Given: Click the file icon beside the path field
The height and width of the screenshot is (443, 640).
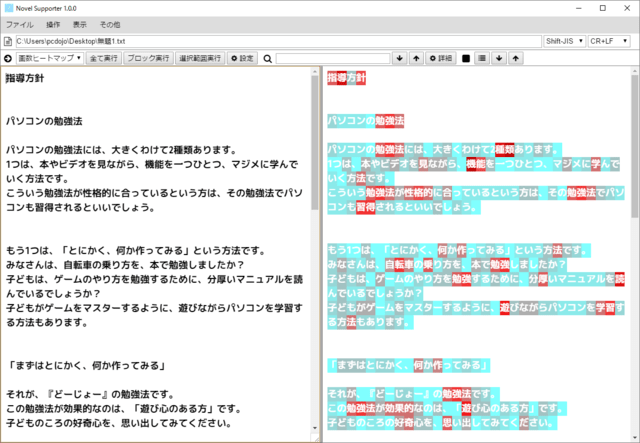Looking at the screenshot, I should coord(8,42).
